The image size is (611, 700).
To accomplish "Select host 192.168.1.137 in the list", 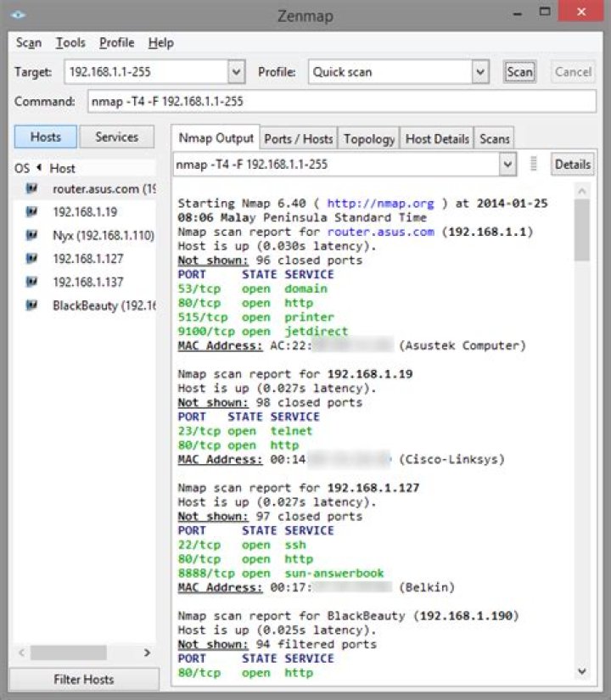I will [85, 282].
